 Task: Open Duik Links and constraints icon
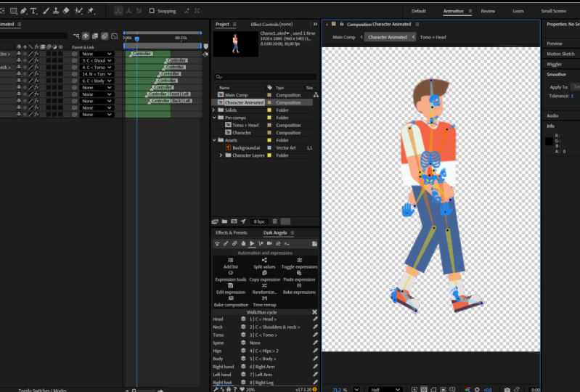[x=234, y=243]
